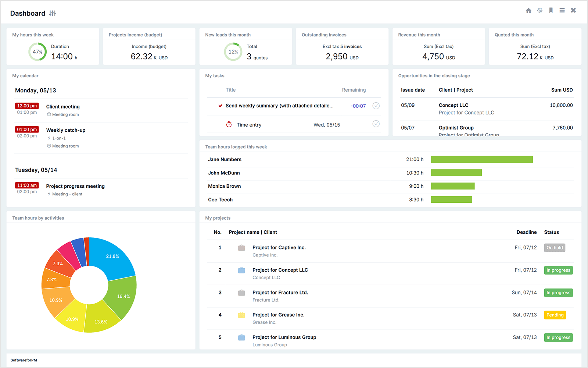Open the Client meeting calendar event
This screenshot has height=368, width=588.
pyautogui.click(x=63, y=107)
